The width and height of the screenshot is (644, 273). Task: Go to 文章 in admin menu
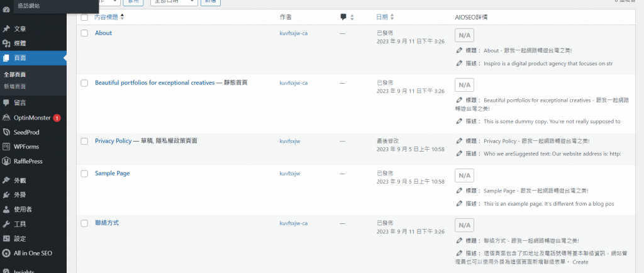tap(19, 29)
